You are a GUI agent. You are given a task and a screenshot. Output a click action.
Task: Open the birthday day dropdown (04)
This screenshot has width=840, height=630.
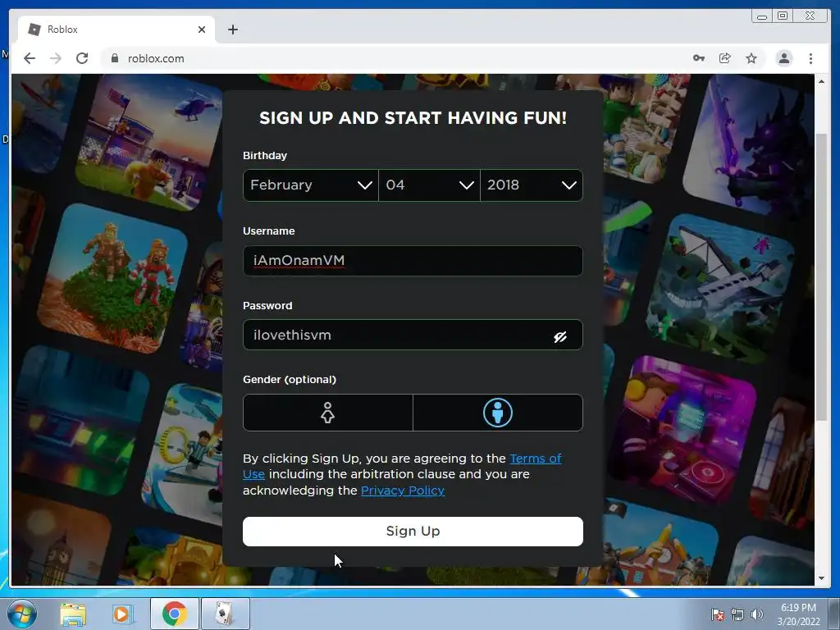429,185
